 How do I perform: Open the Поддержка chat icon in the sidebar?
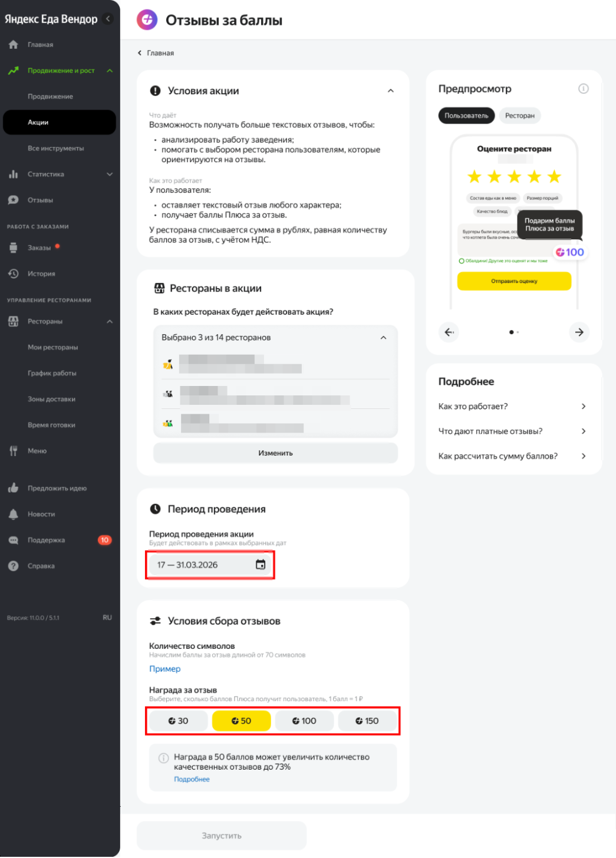[x=14, y=540]
